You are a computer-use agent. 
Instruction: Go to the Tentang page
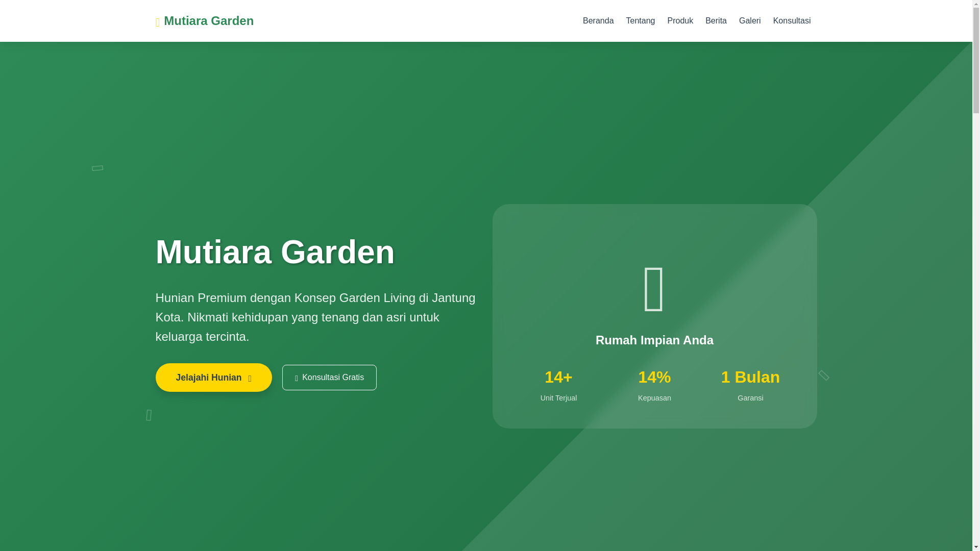[x=640, y=21]
